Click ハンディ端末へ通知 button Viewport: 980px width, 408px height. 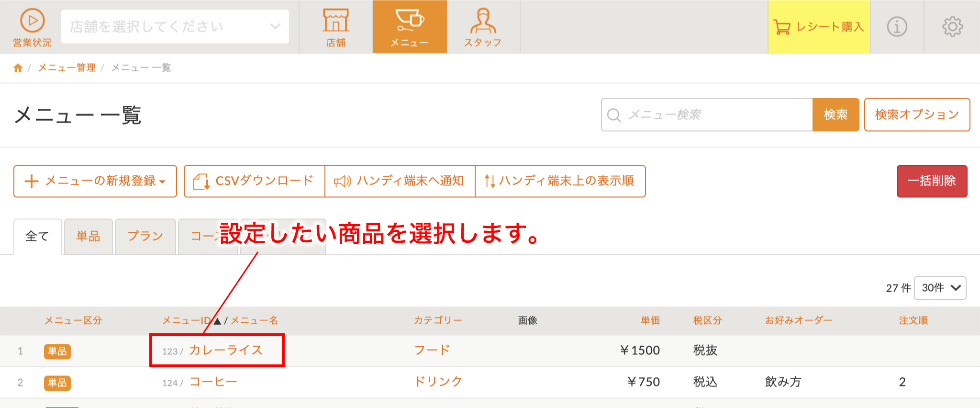coord(400,181)
